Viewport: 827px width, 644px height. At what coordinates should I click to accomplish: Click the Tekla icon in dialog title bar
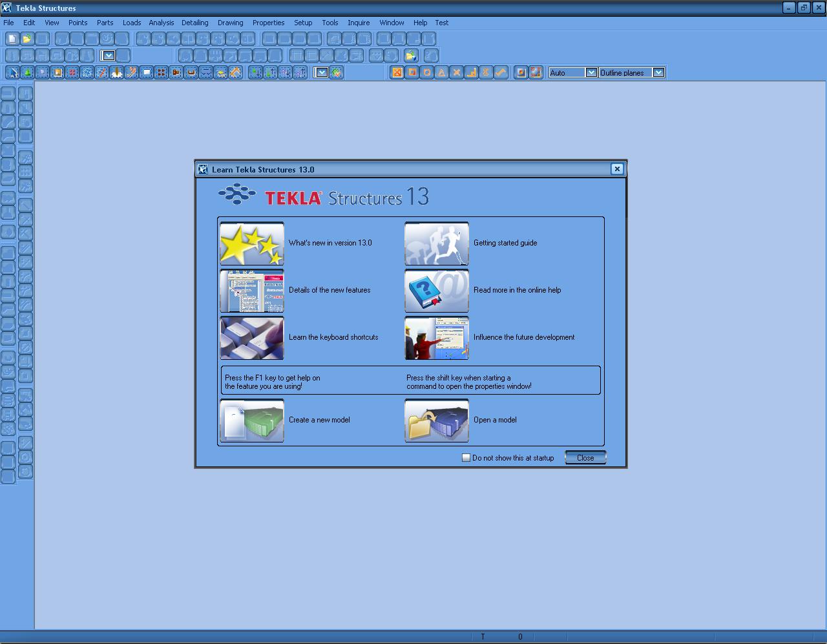point(203,169)
